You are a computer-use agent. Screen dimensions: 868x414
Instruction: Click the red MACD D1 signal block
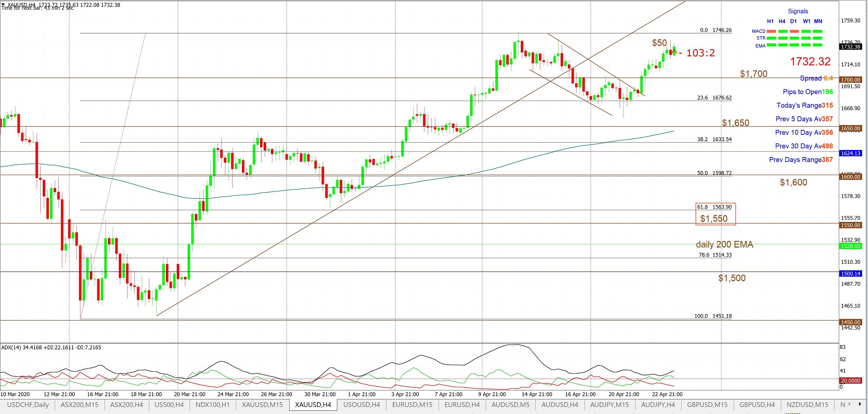pyautogui.click(x=794, y=31)
